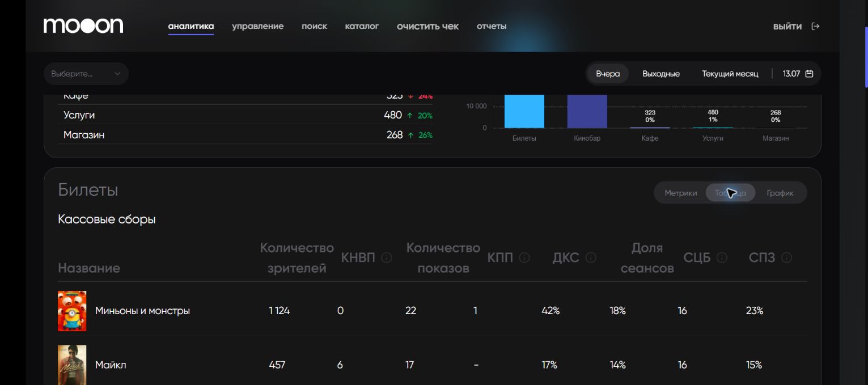The height and width of the screenshot is (385, 868).
Task: Click the Количество зрителей column header
Action: 297,258
